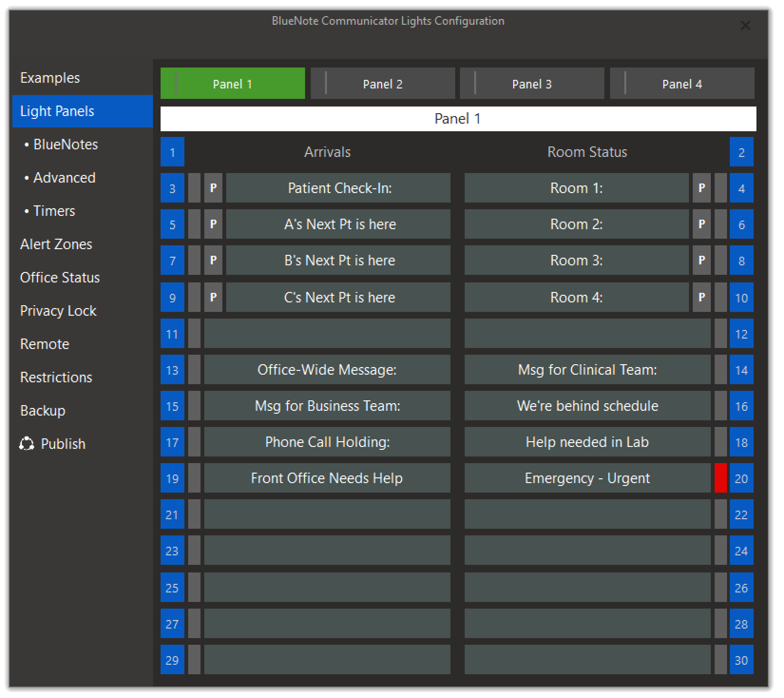Click the red color swatch for Emergency - Urgent

[x=721, y=478]
